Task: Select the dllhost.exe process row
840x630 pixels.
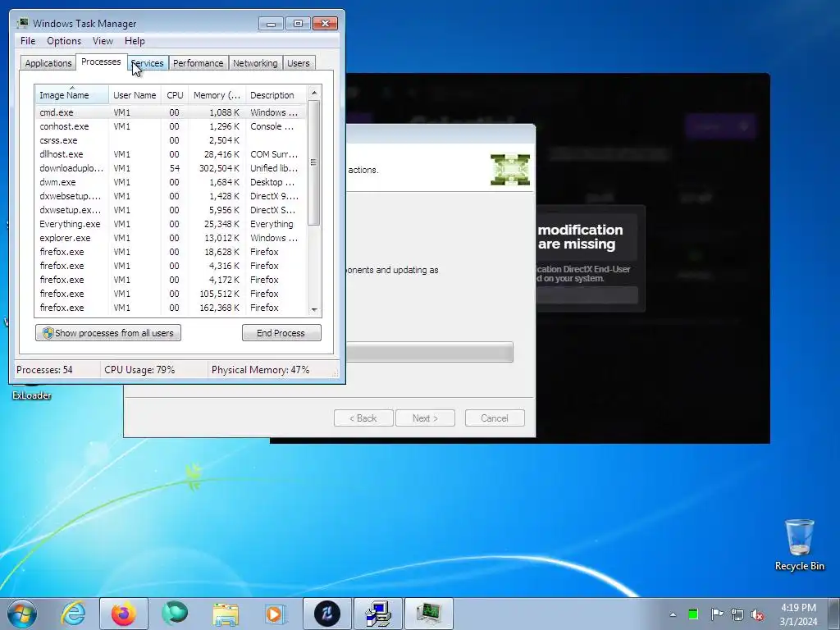Action: (171, 154)
